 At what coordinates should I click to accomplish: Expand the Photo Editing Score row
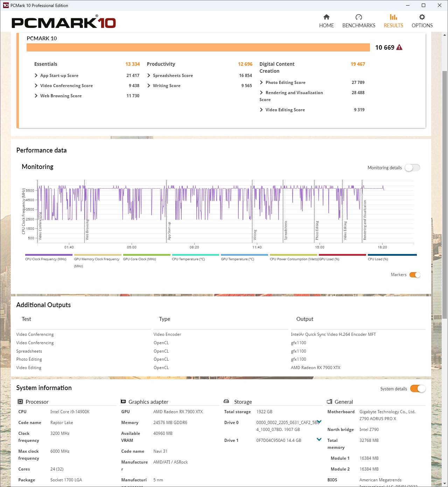point(261,83)
